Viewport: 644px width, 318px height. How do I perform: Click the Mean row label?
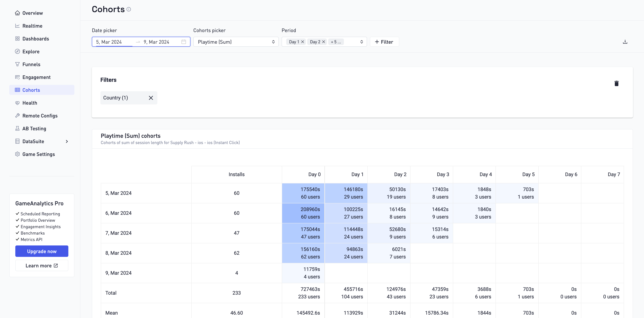[111, 313]
